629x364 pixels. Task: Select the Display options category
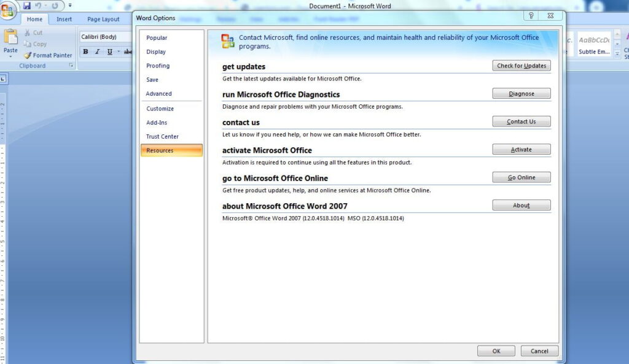[172, 52]
